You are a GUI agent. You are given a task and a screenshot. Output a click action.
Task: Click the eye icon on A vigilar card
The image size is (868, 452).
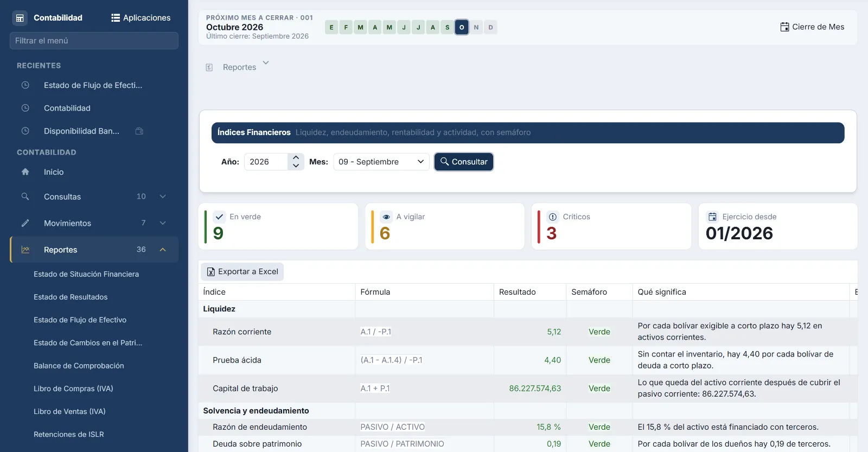click(x=386, y=217)
